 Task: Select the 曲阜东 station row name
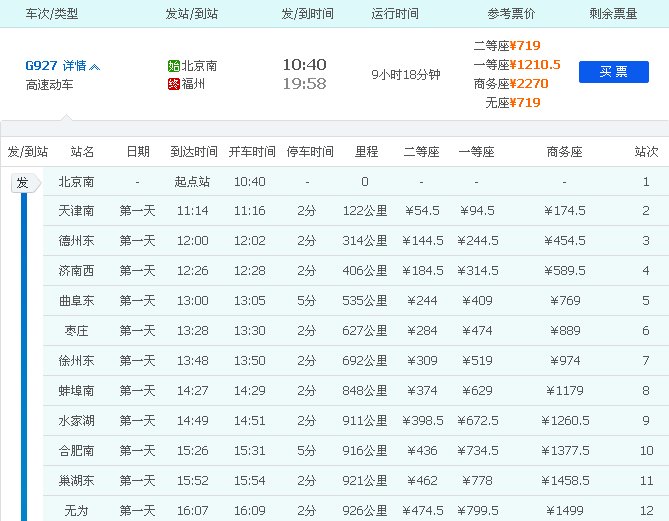coord(76,301)
